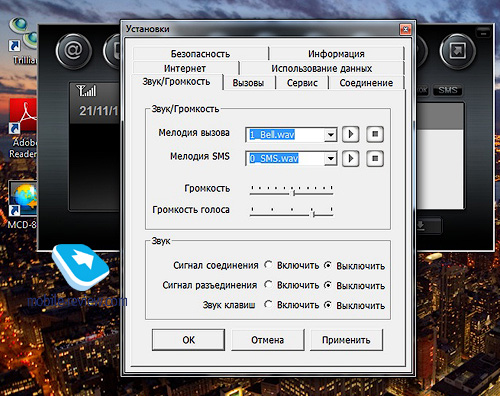The width and height of the screenshot is (500, 396).
Task: Open the Сервис tab
Action: coord(302,83)
